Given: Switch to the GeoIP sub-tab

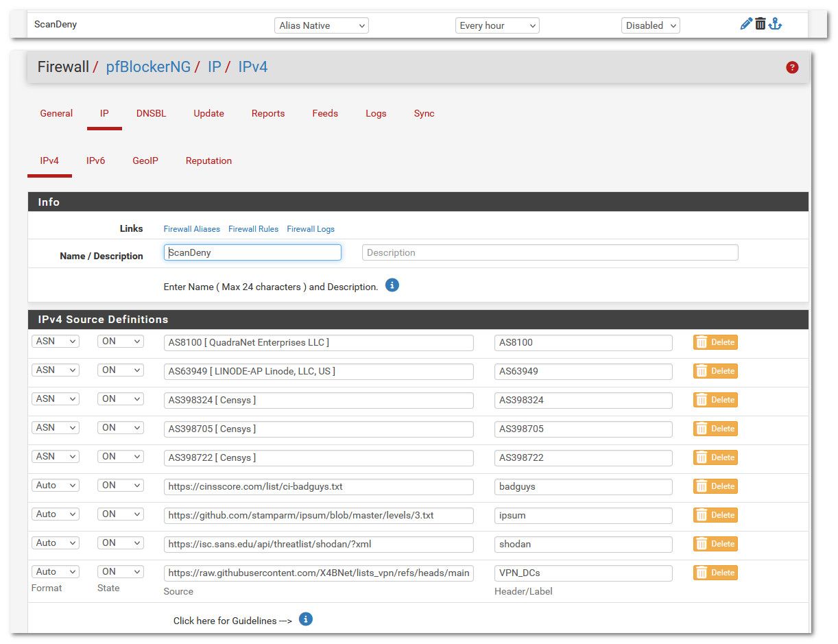Looking at the screenshot, I should coord(145,161).
